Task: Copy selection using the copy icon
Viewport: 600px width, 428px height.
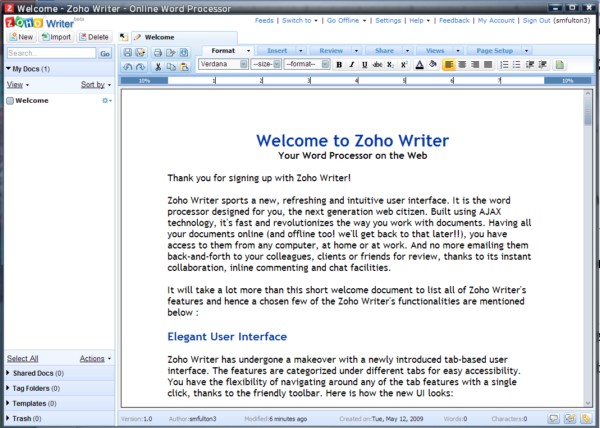Action: (x=171, y=67)
